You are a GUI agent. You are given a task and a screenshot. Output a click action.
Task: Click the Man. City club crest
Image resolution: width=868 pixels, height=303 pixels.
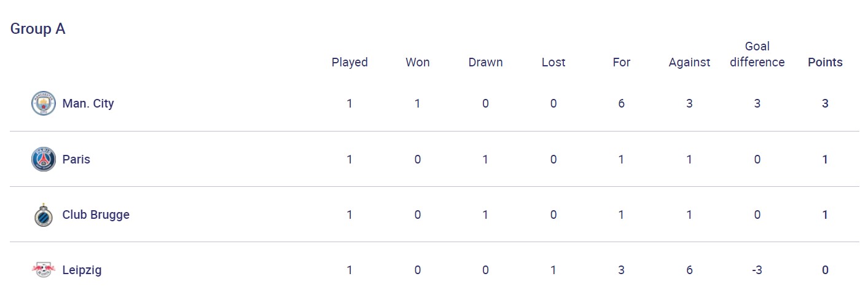43,103
